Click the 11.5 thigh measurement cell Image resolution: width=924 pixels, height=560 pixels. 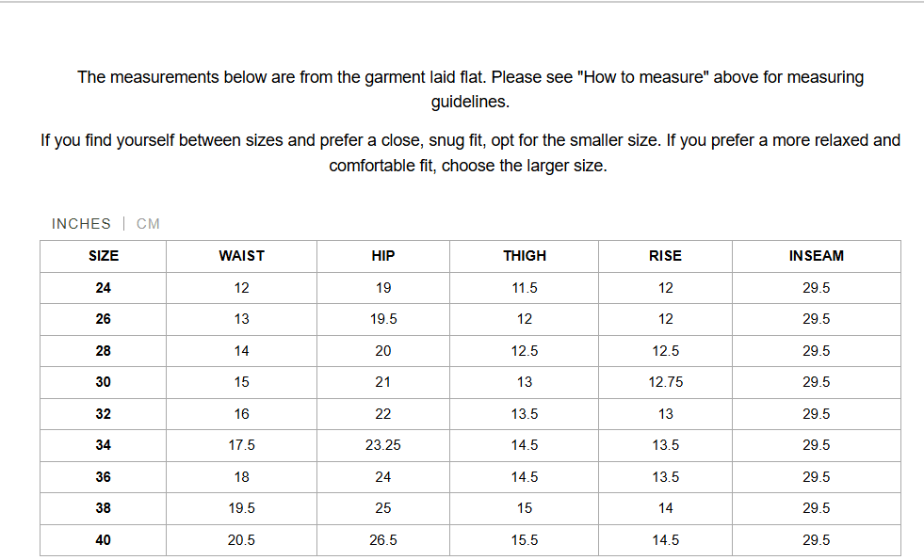(x=525, y=288)
